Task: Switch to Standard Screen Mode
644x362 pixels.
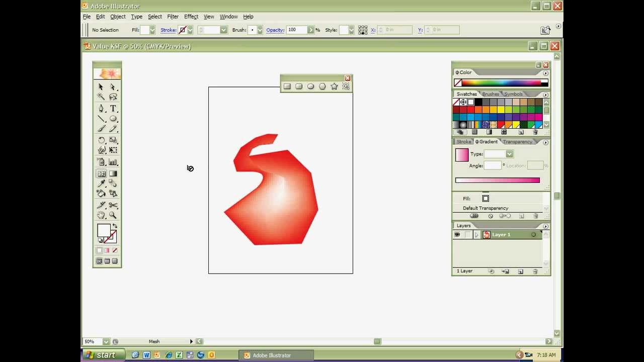Action: [x=99, y=261]
